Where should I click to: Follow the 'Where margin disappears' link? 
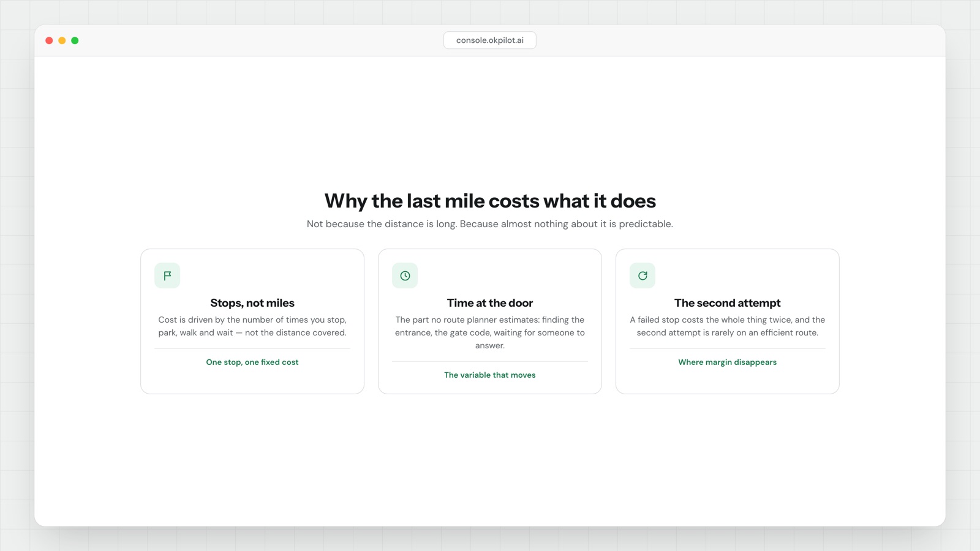728,362
